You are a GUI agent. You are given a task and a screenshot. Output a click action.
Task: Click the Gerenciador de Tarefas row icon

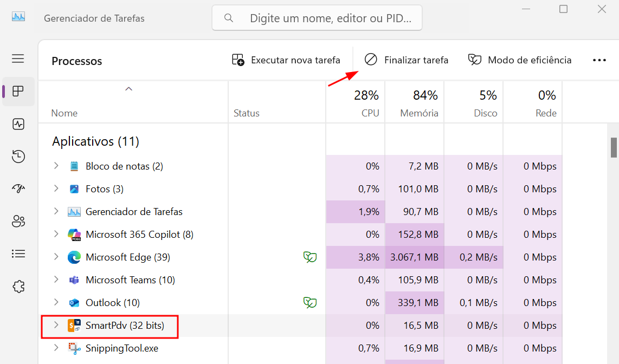[74, 212]
